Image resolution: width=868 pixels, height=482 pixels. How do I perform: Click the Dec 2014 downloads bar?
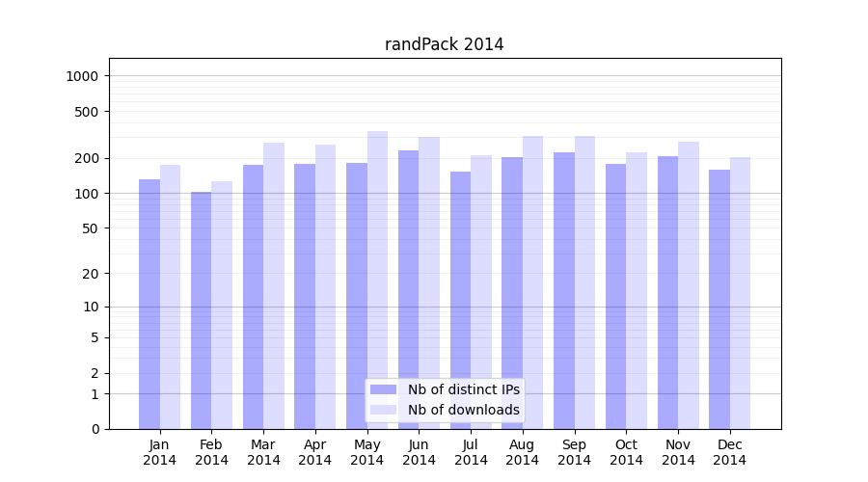(x=740, y=293)
